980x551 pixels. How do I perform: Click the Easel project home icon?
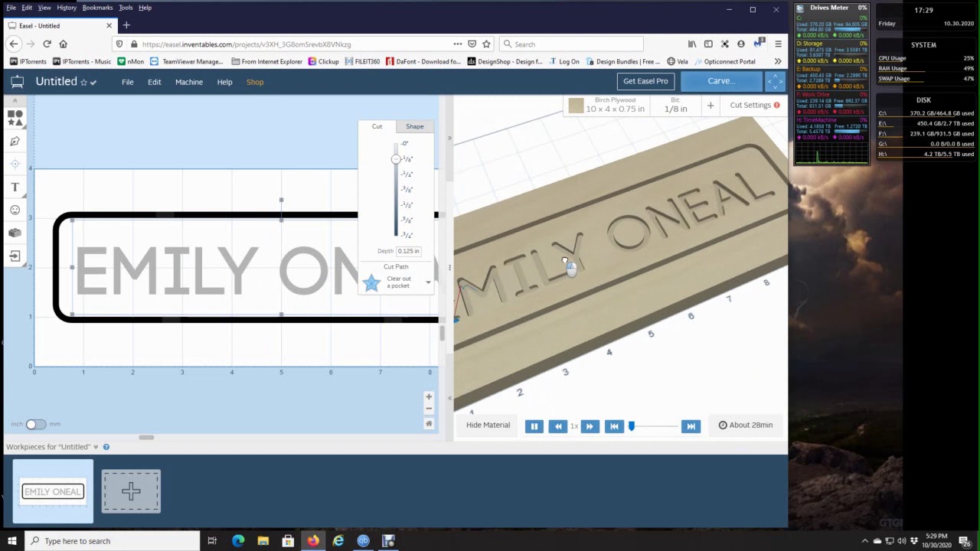17,82
